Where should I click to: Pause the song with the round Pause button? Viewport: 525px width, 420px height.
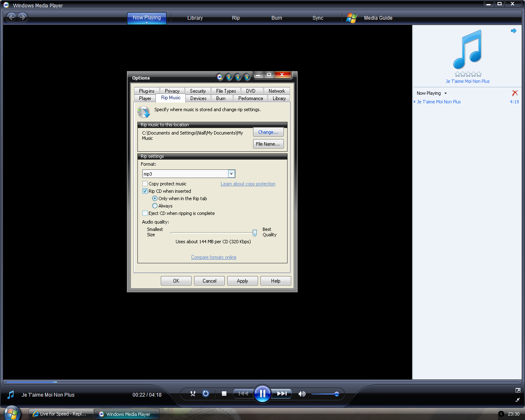pyautogui.click(x=262, y=394)
